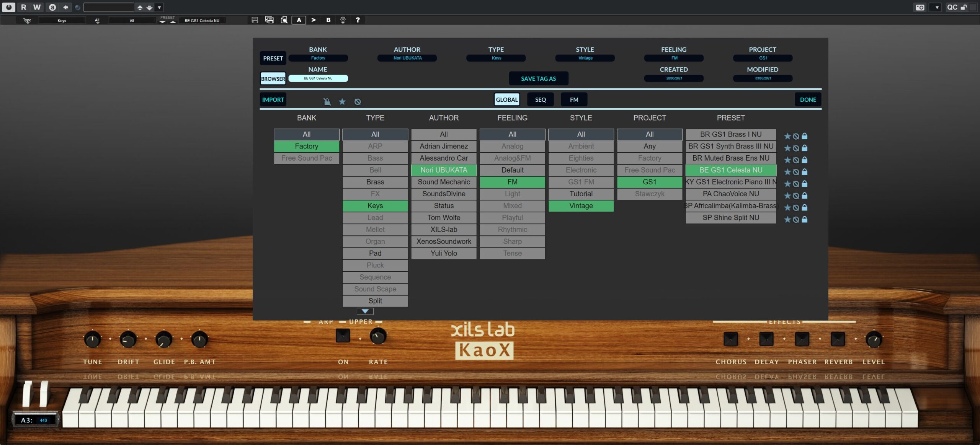The height and width of the screenshot is (445, 980).
Task: Star the BE GS1 Celesta NU preset
Action: point(787,172)
